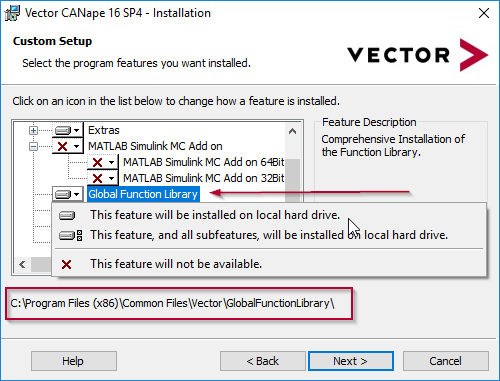Click the < Back button
Screen dimensions: 500x381
[x=262, y=361]
